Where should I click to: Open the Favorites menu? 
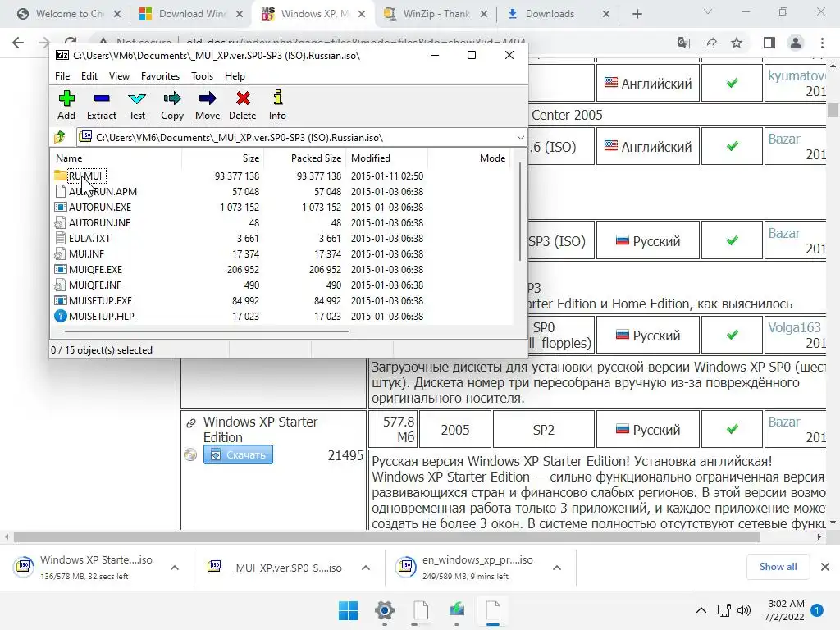(160, 76)
